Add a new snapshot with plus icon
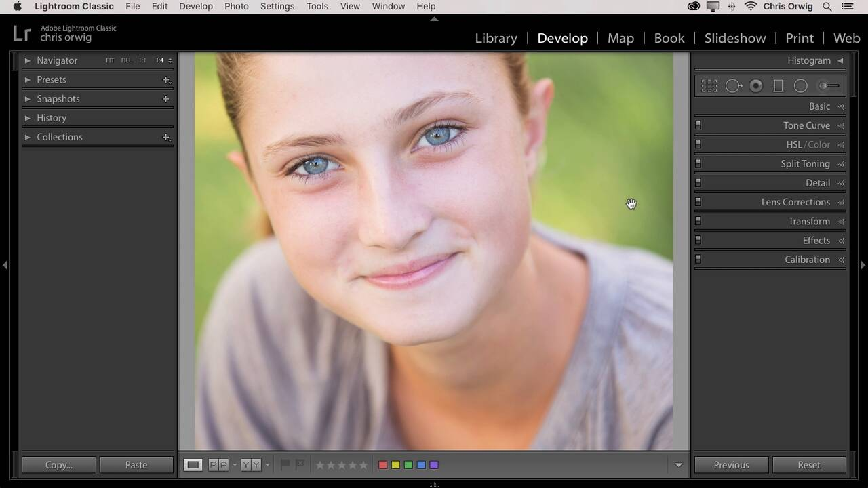868x488 pixels. pyautogui.click(x=165, y=99)
